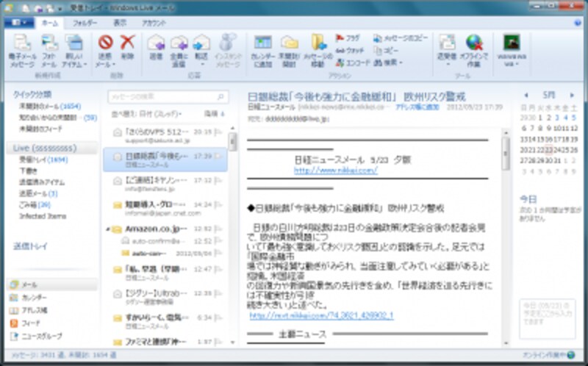This screenshot has width=588, height=366.
Task: Open 並べ替え: 日付 sort dropdown
Action: tap(146, 114)
